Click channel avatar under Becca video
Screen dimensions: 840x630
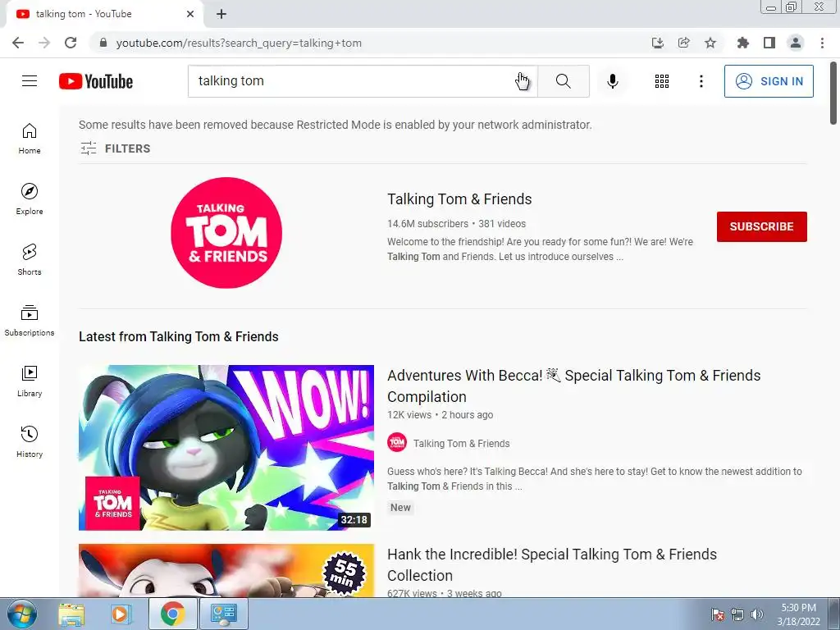(397, 442)
